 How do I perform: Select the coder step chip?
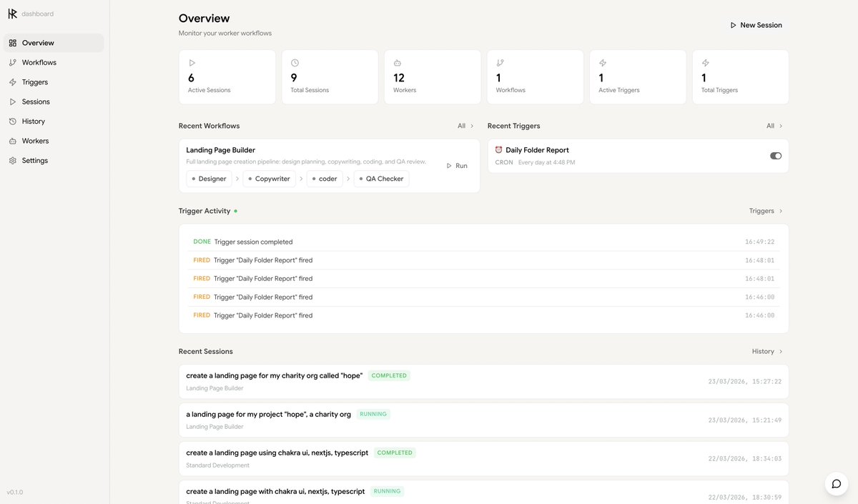(325, 179)
